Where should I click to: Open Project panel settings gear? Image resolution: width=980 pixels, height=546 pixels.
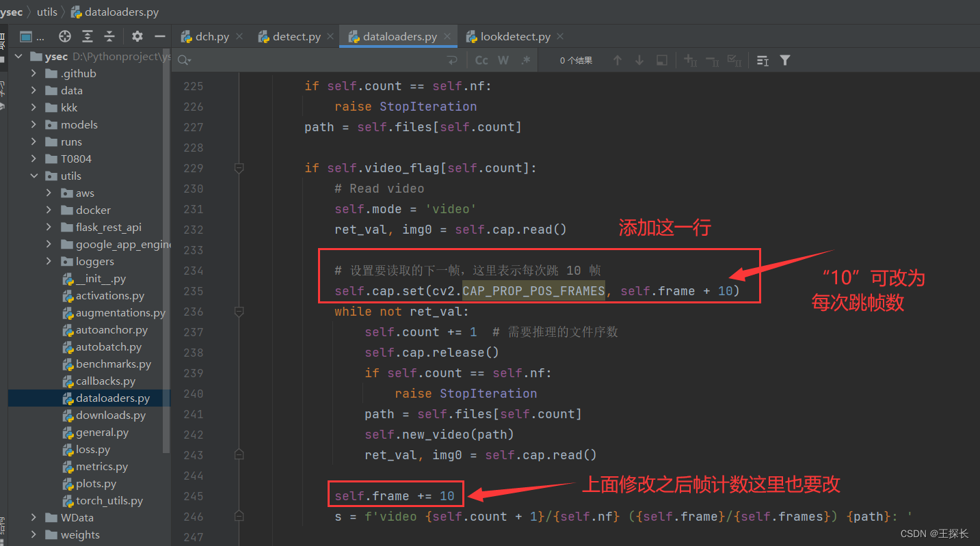(137, 36)
